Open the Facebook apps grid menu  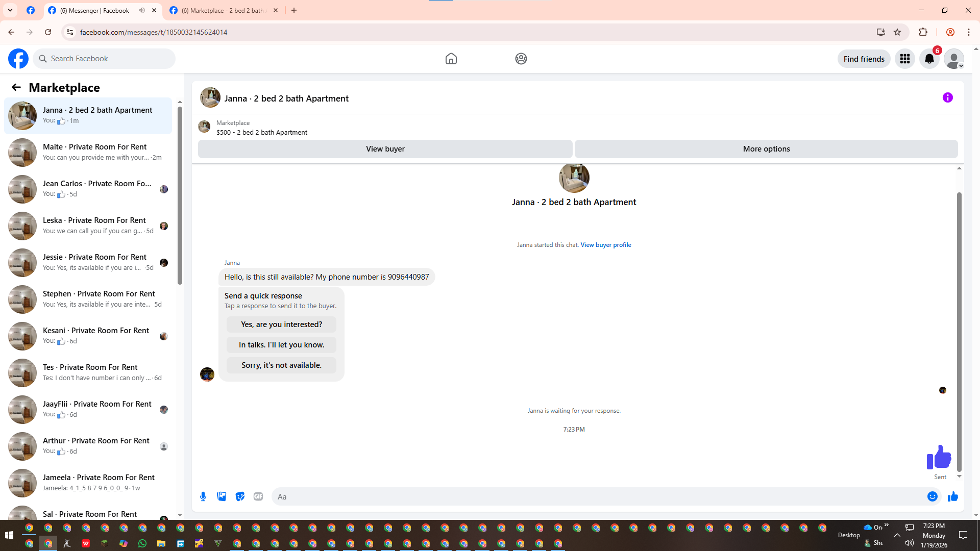coord(904,59)
